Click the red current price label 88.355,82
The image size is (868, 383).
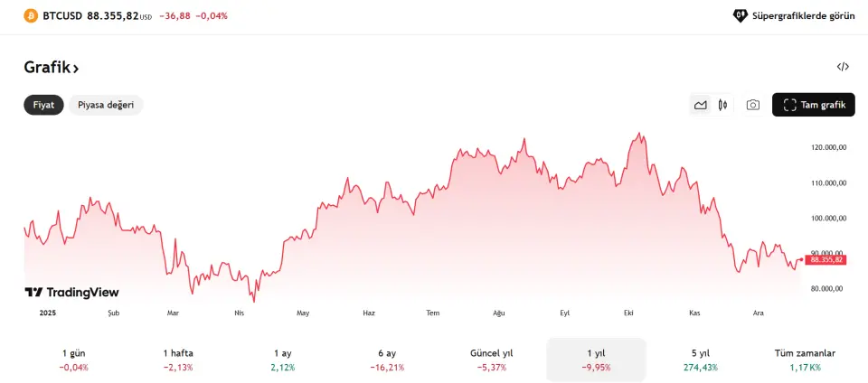coord(824,259)
